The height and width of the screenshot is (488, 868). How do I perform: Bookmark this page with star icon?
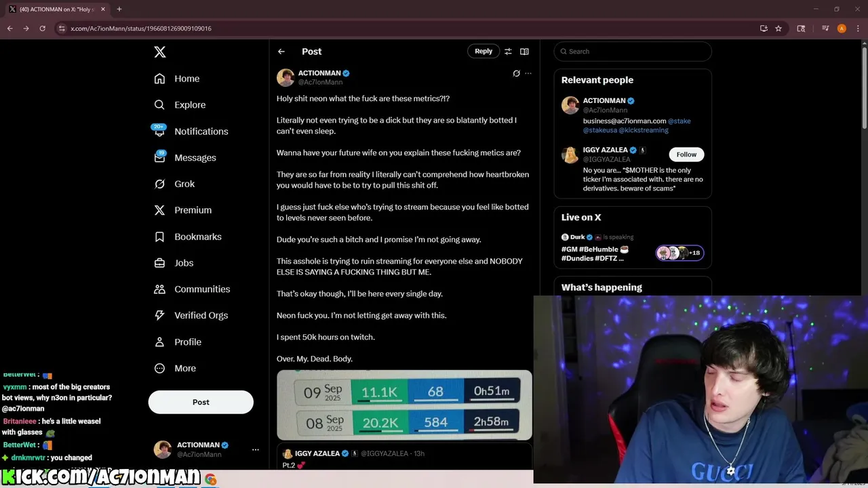pos(778,28)
